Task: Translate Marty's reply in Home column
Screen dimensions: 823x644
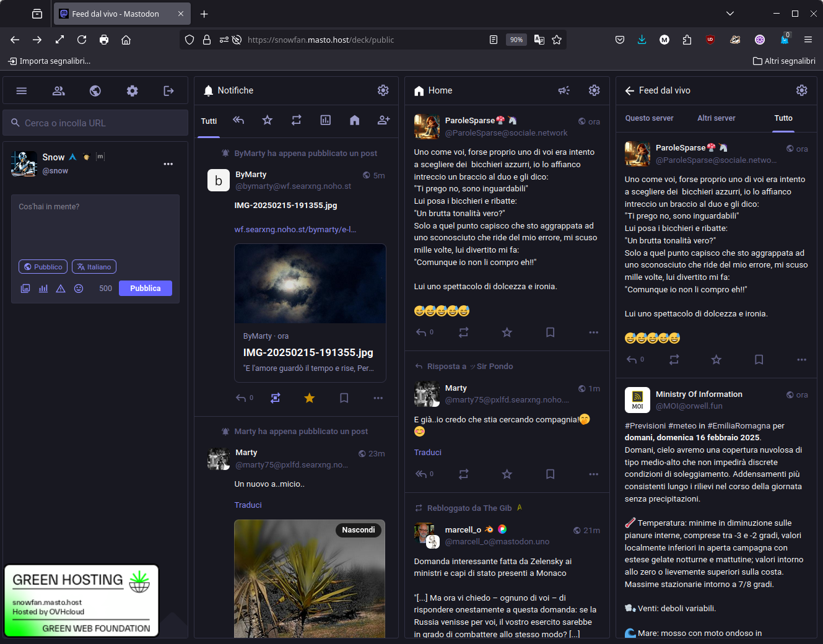Action: pyautogui.click(x=428, y=453)
